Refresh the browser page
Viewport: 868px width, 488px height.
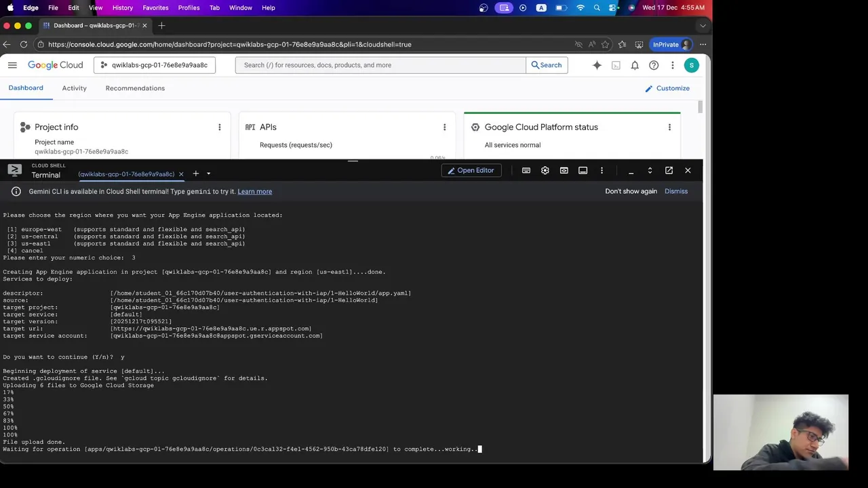point(24,44)
